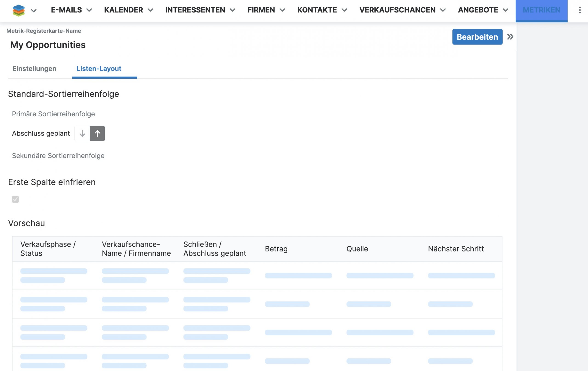Click the Bearbeiten button
The image size is (588, 371).
coord(477,37)
